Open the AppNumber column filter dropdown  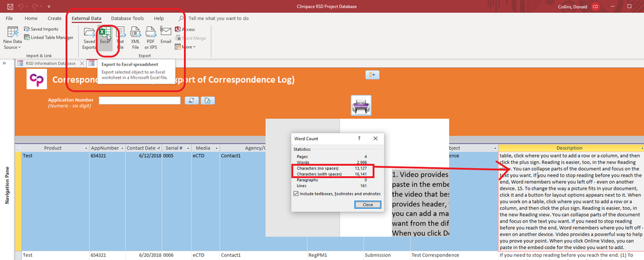(x=121, y=148)
